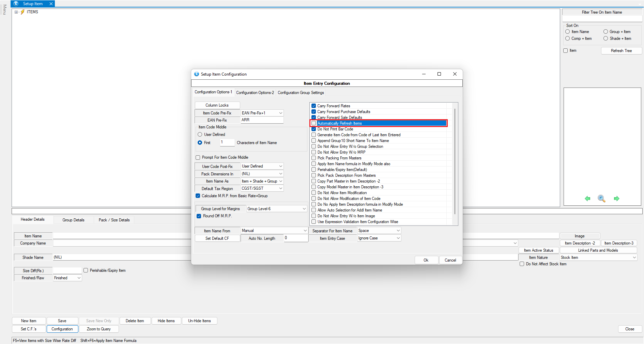Click the Column Locks button
The width and height of the screenshot is (644, 344).
pyautogui.click(x=217, y=105)
